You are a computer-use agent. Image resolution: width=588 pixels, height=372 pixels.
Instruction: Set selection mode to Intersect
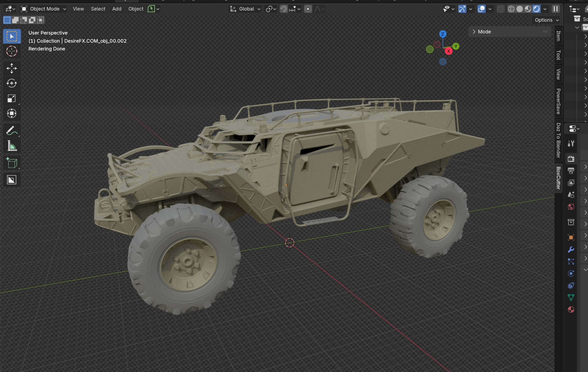tap(40, 20)
